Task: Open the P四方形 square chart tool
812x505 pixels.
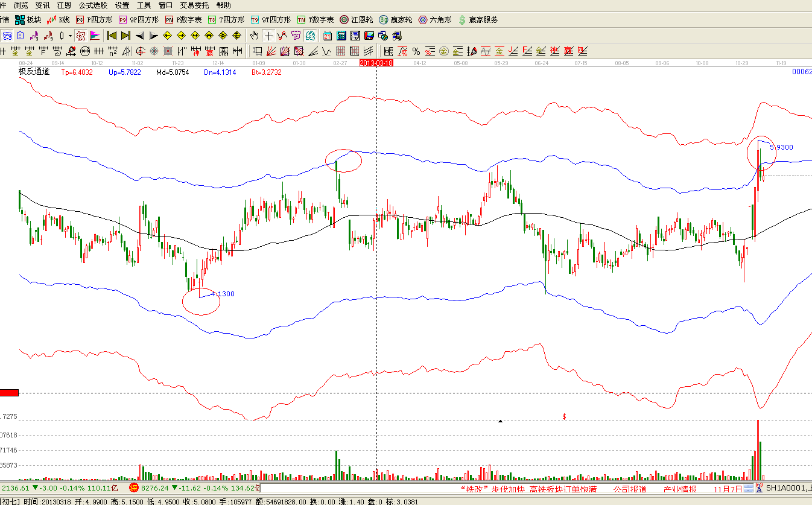Action: [x=94, y=20]
